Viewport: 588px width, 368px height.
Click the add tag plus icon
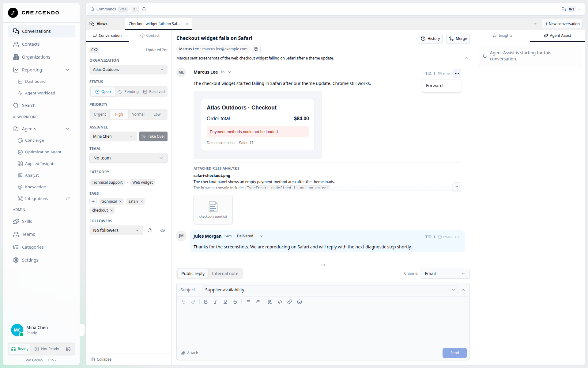tap(93, 201)
